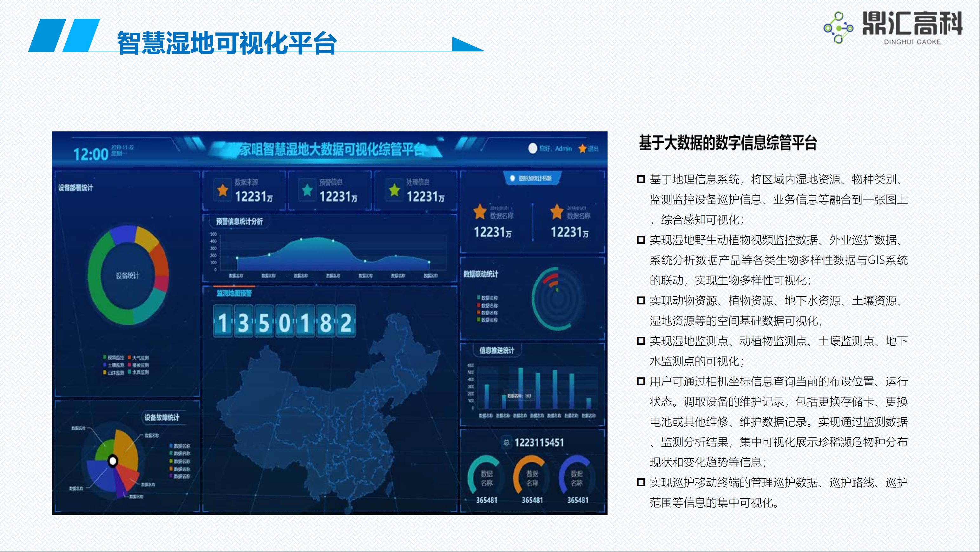
Task: Click the 12:00 clock display
Action: click(x=91, y=154)
